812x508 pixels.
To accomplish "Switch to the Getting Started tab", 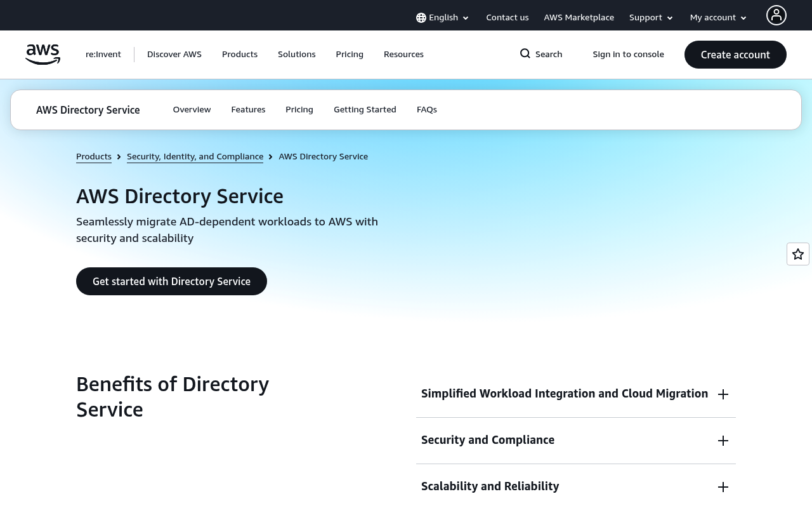I will (365, 110).
